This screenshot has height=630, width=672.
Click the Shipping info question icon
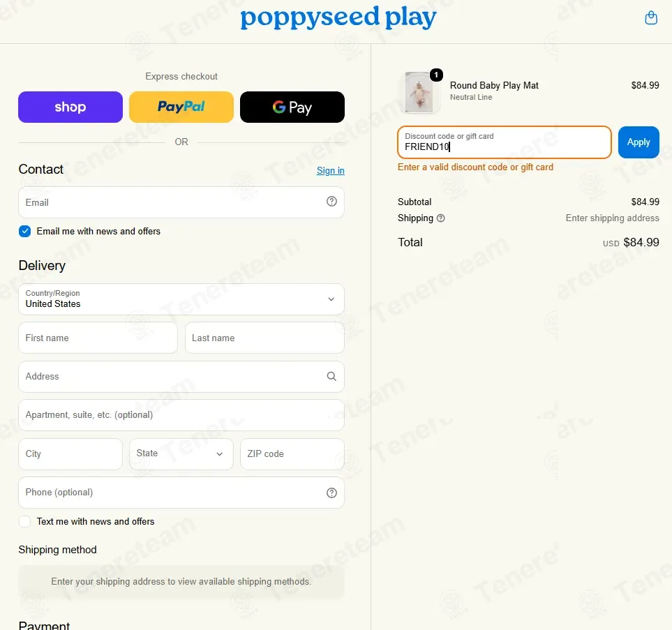coord(440,218)
